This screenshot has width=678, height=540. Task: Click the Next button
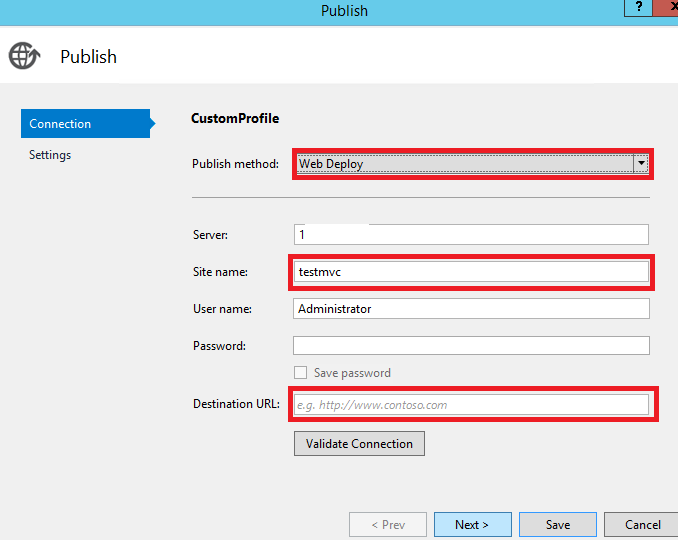472,525
